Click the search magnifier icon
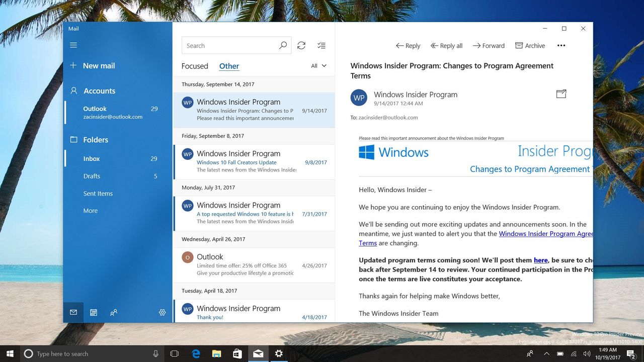 point(283,45)
